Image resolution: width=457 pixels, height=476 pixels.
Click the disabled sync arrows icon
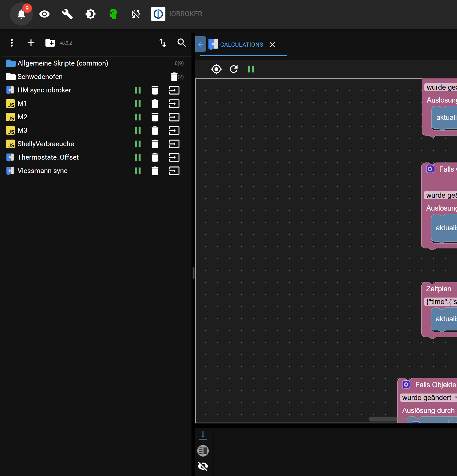[x=136, y=14]
